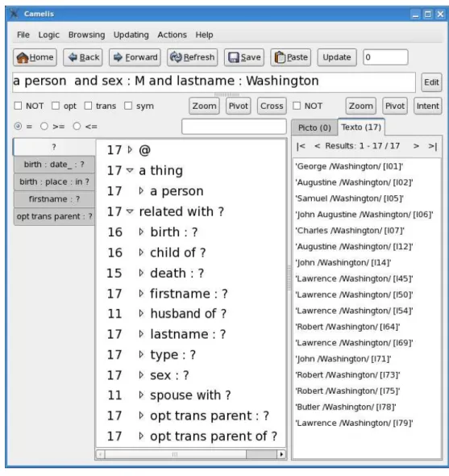Toggle the left NOT checkbox
Image resolution: width=449 pixels, height=476 pixels.
click(19, 106)
